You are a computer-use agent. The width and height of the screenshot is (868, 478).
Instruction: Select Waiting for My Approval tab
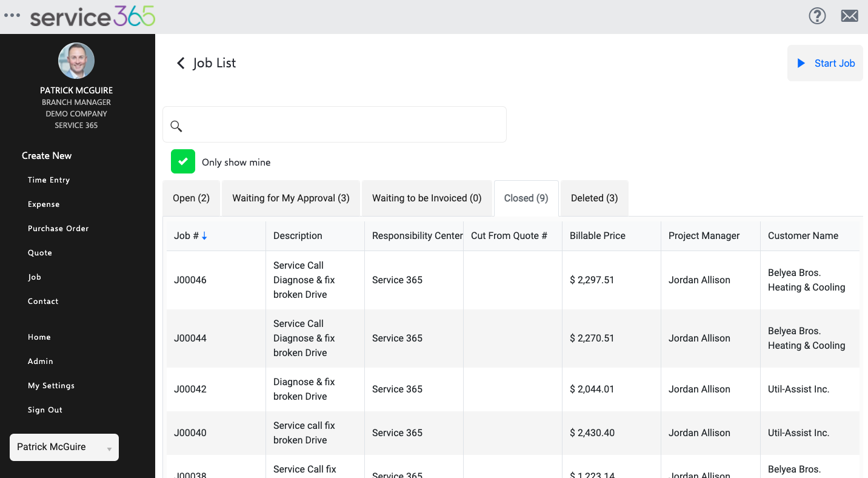click(291, 198)
